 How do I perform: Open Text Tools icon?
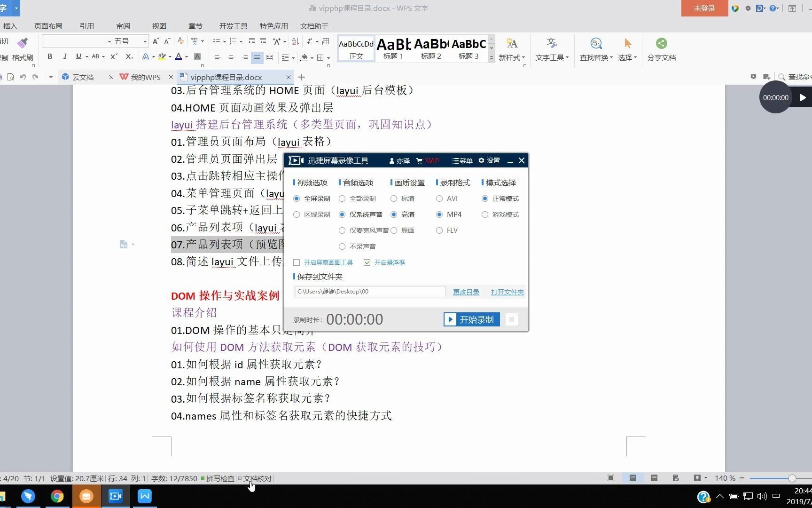click(552, 43)
